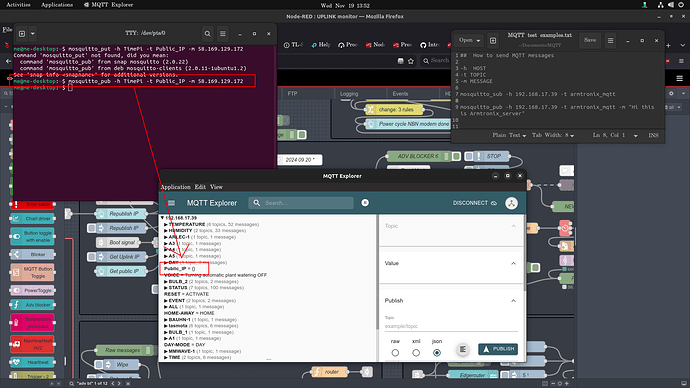Click the Chart driver node icon in palette
Screen dimensions: 690x388
tap(15, 218)
